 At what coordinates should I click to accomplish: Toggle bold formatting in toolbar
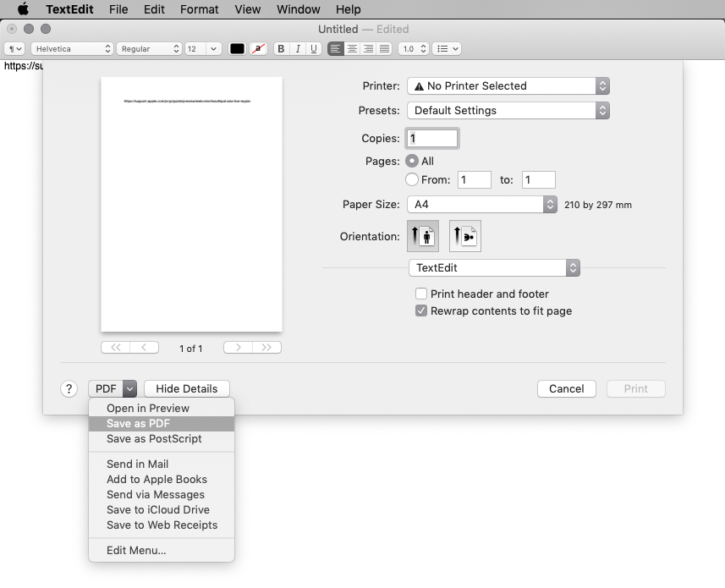282,49
